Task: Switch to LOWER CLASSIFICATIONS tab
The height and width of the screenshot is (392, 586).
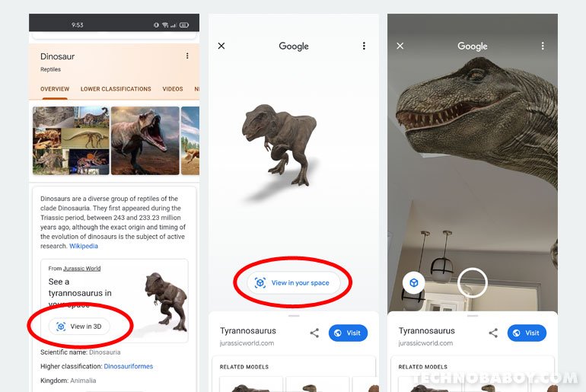Action: click(x=116, y=89)
